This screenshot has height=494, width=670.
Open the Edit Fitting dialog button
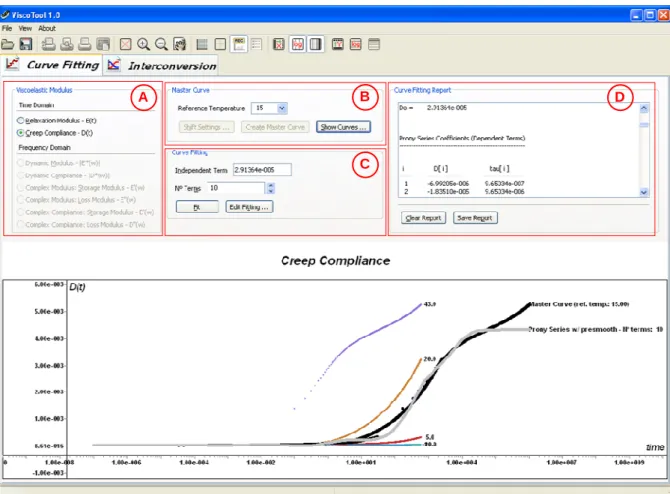249,207
